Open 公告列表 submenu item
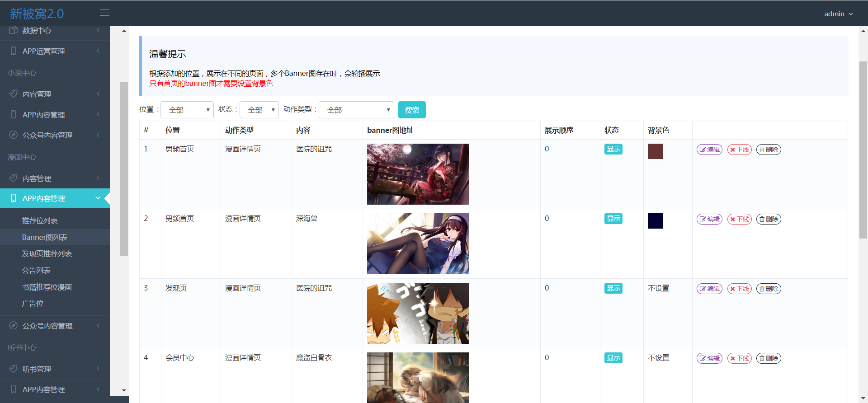The width and height of the screenshot is (868, 403). click(x=36, y=270)
